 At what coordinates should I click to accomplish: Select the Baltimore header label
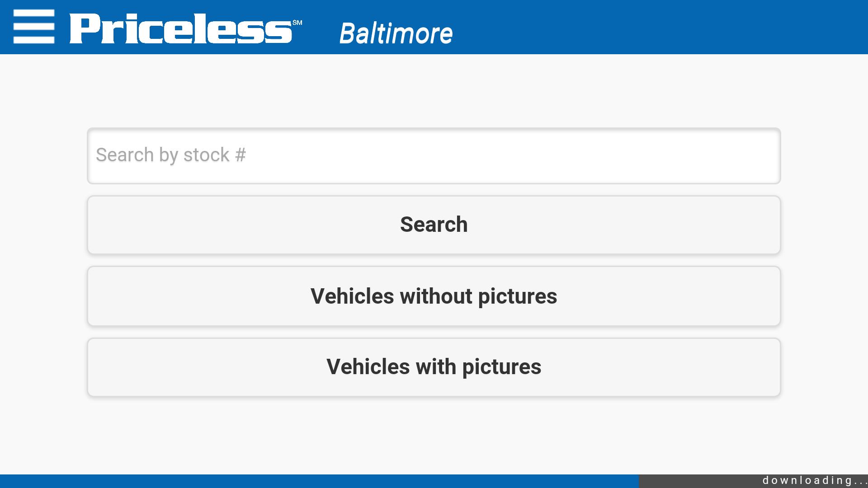[396, 33]
